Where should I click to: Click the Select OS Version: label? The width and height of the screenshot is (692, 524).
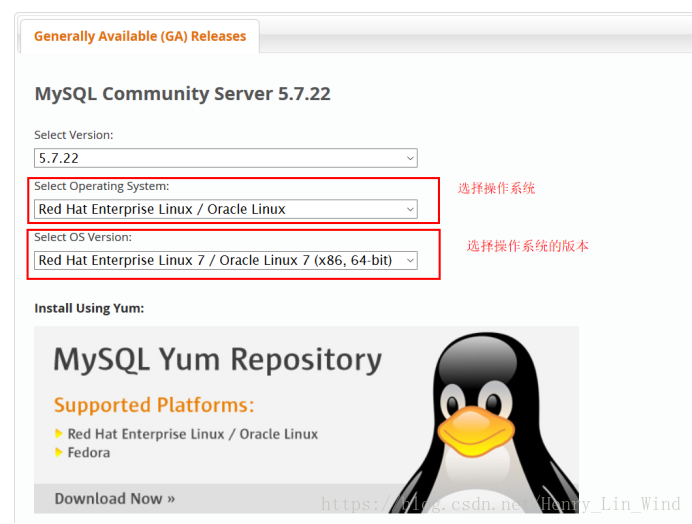[x=83, y=237]
